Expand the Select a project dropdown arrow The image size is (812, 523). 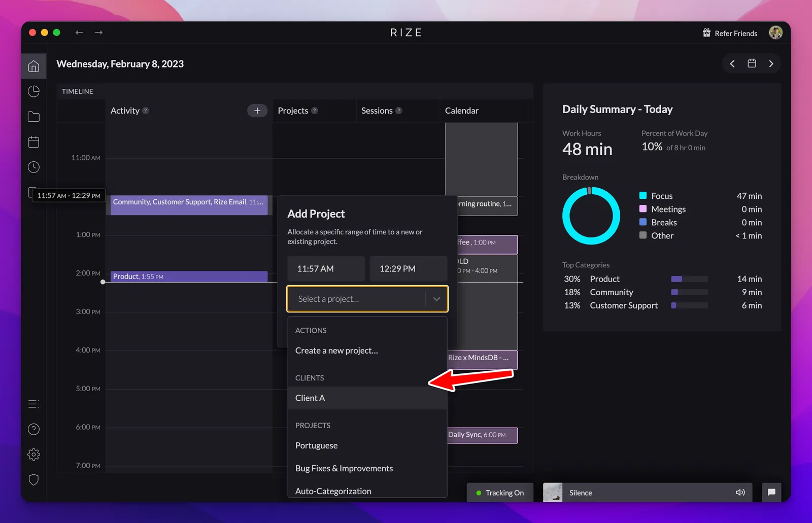[436, 299]
